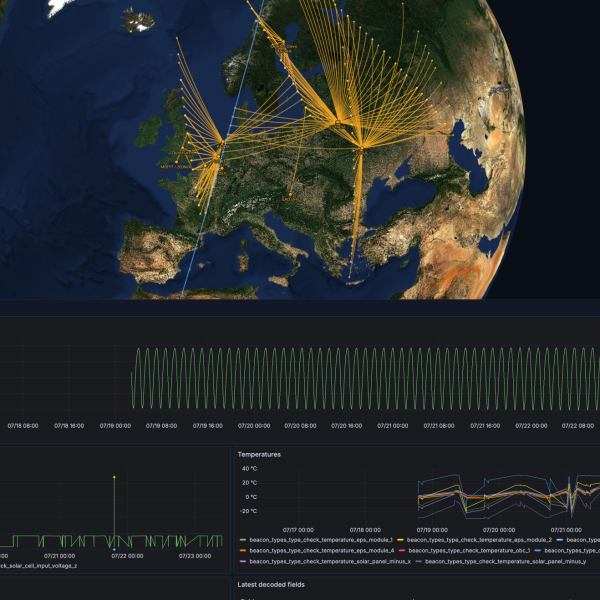Click the orange eps_module_4 legend swatch
This screenshot has height=600, width=600.
243,551
